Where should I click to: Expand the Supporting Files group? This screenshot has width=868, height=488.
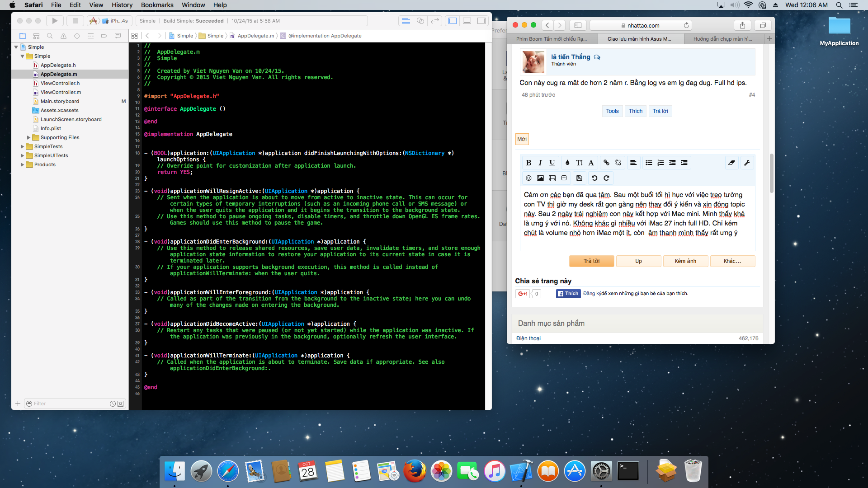point(28,137)
